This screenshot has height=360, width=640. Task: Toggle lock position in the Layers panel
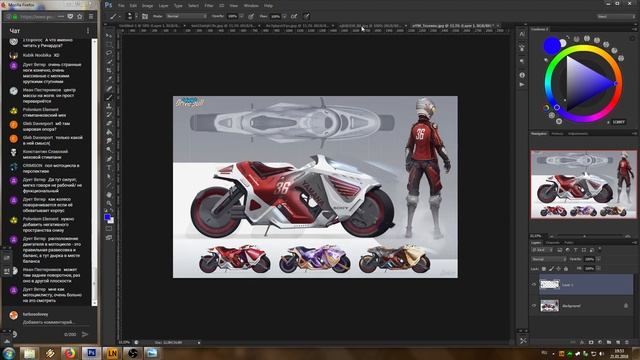tap(558, 269)
